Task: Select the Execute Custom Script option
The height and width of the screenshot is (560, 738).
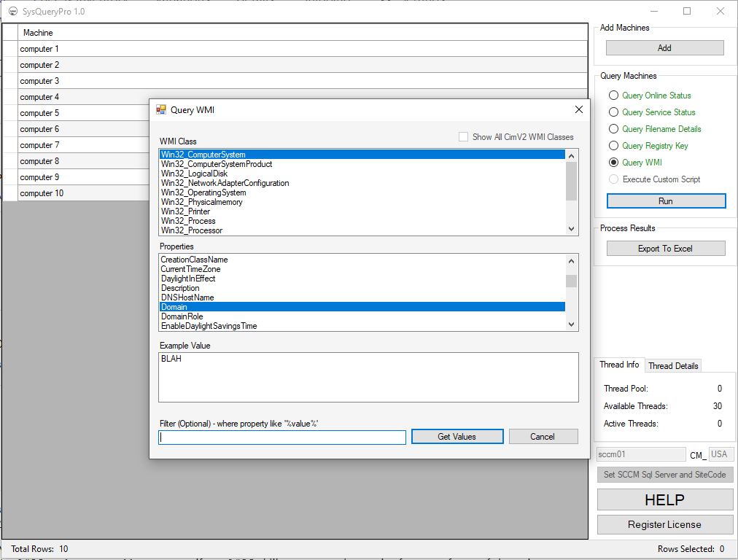Action: click(613, 179)
